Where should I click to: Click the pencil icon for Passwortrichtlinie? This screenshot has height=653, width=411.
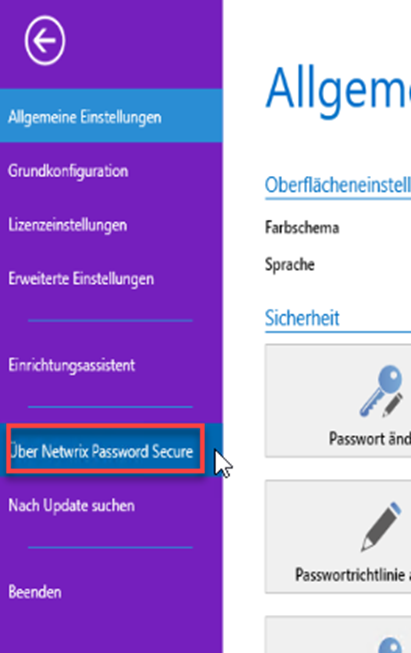click(381, 527)
